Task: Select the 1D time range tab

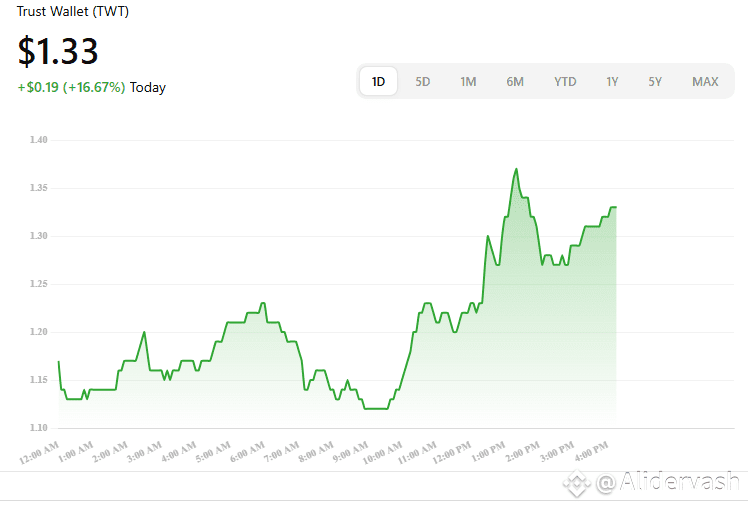Action: click(378, 82)
